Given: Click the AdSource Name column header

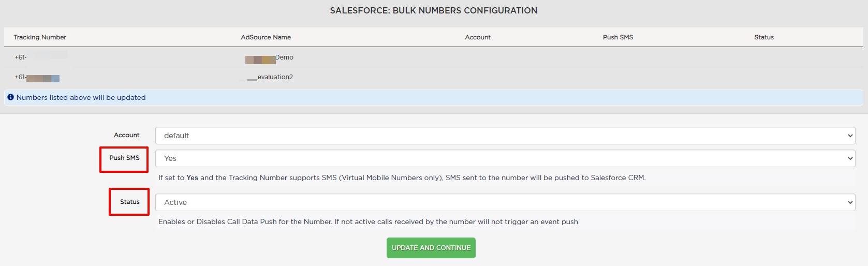Looking at the screenshot, I should tap(266, 37).
